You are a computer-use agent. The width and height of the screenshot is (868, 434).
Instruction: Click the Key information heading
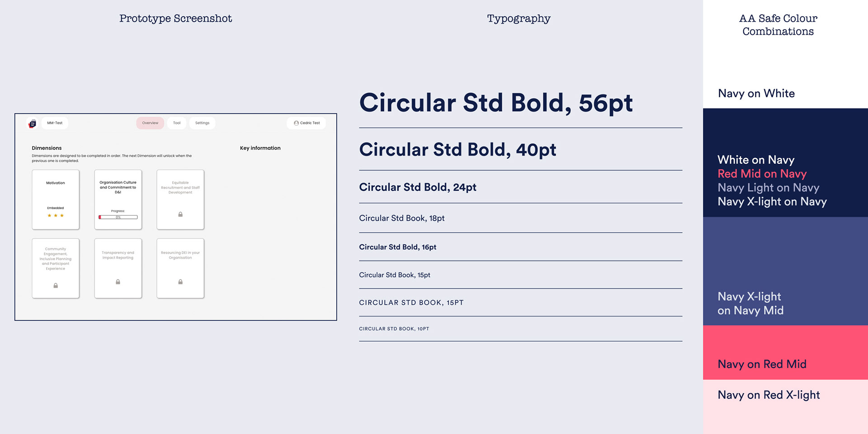(260, 148)
